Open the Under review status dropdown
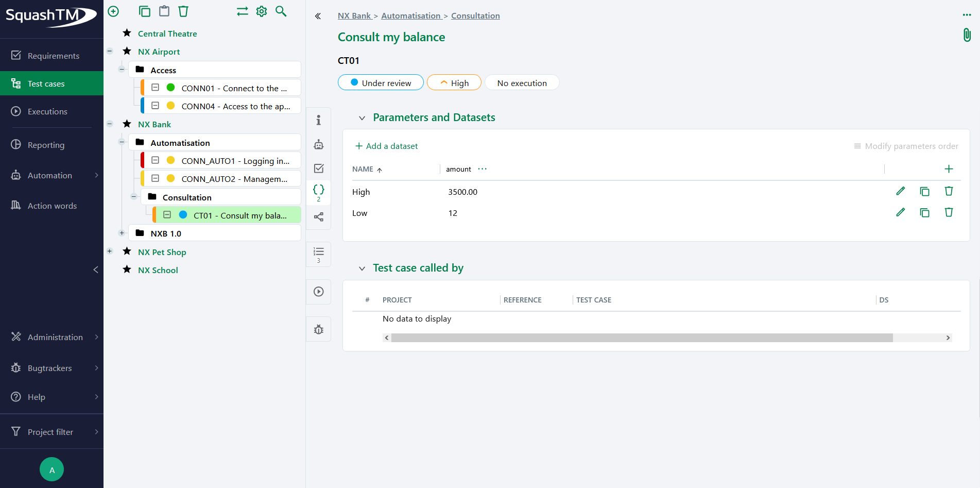 tap(381, 82)
